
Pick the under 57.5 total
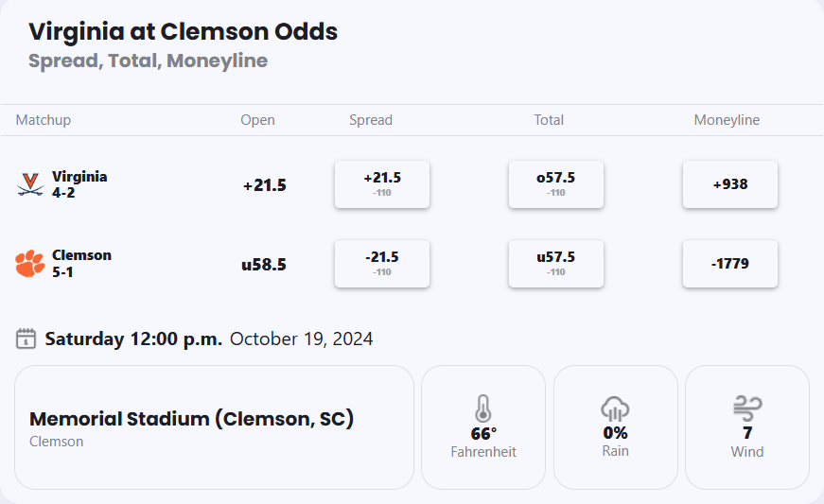coord(555,263)
